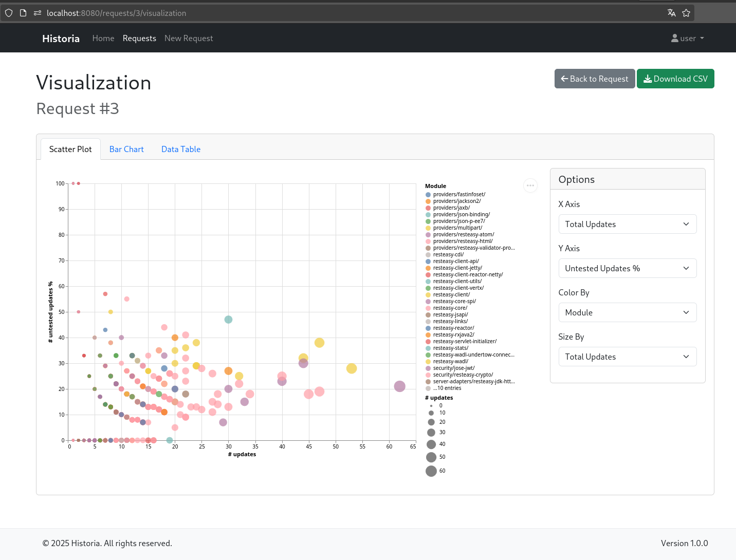The image size is (736, 560).
Task: Open the Size By dropdown
Action: [627, 357]
